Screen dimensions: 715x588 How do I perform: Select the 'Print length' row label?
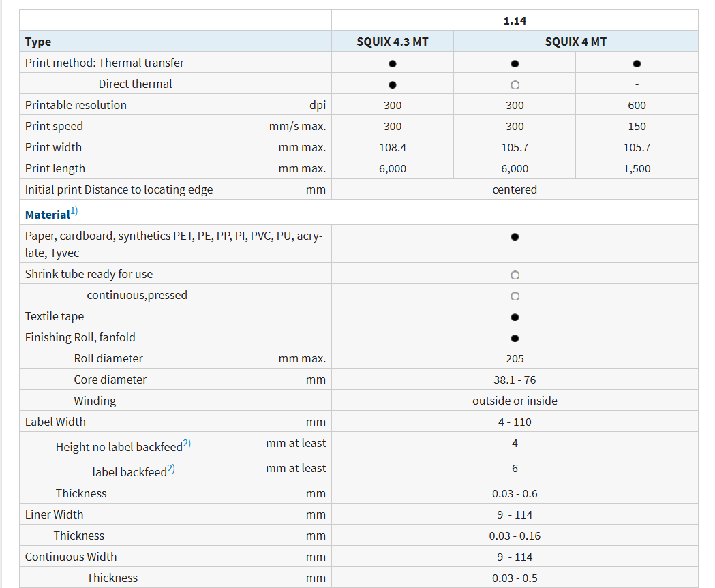point(55,169)
